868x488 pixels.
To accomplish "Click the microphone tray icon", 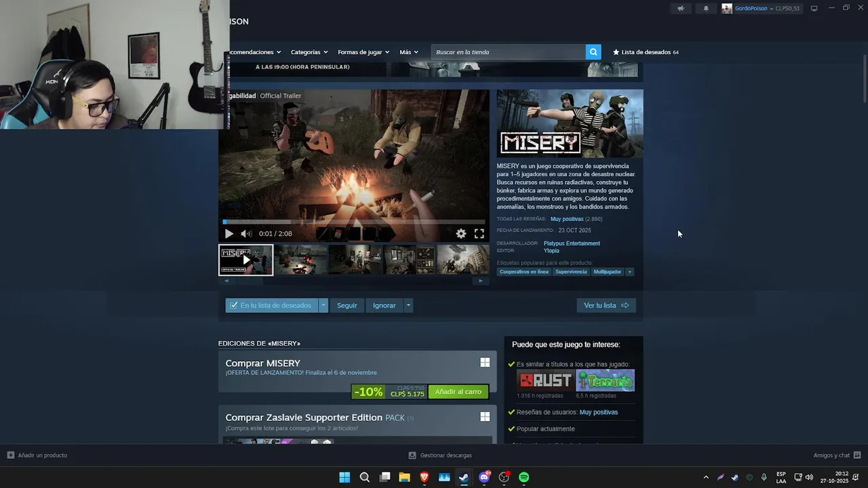I will point(764,478).
